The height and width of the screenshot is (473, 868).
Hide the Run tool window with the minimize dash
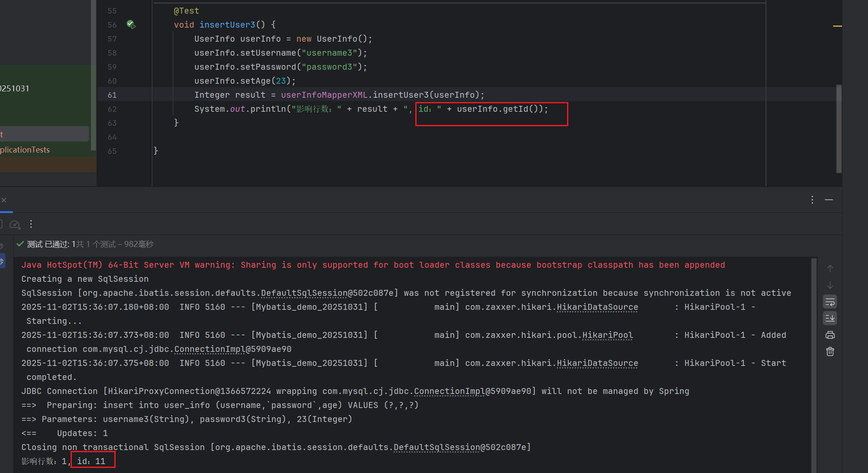[829, 200]
